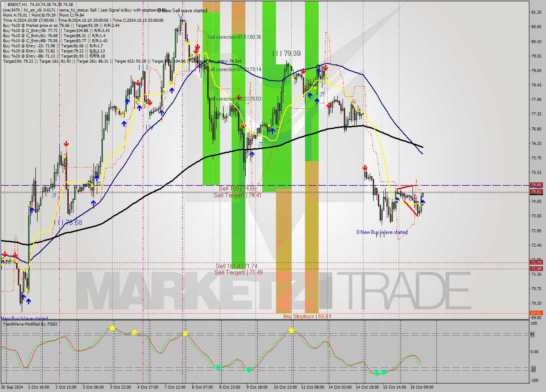Image resolution: width=546 pixels, height=392 pixels.
Task: Click 'Buy Stoploss | 69.81' label
Action: click(307, 317)
